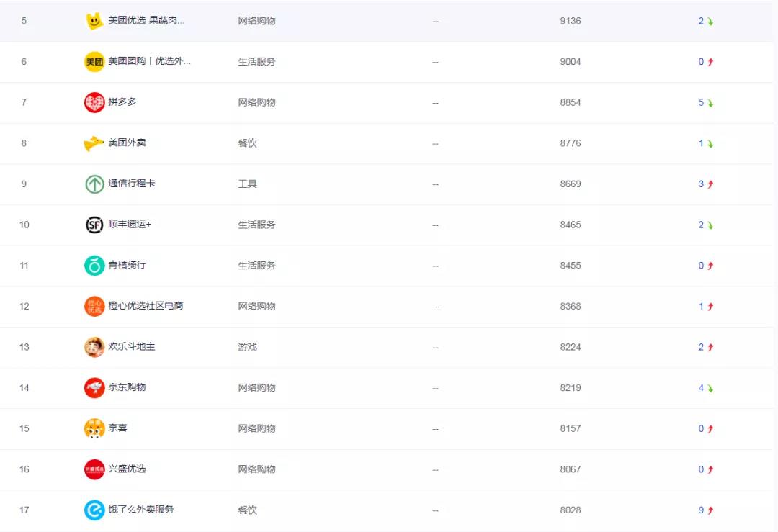Open the 通信行程卡 green arrow icon

tap(94, 184)
